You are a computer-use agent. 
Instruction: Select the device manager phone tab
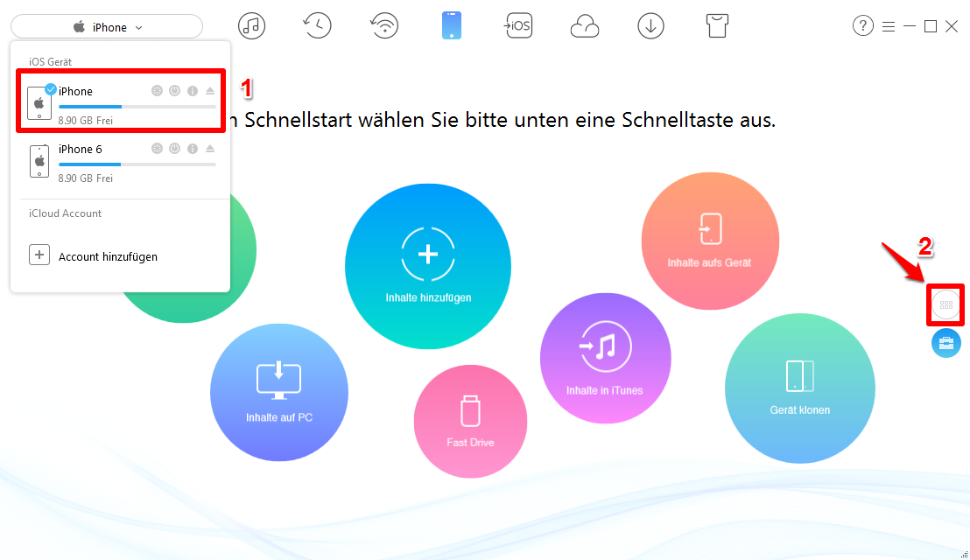(452, 26)
